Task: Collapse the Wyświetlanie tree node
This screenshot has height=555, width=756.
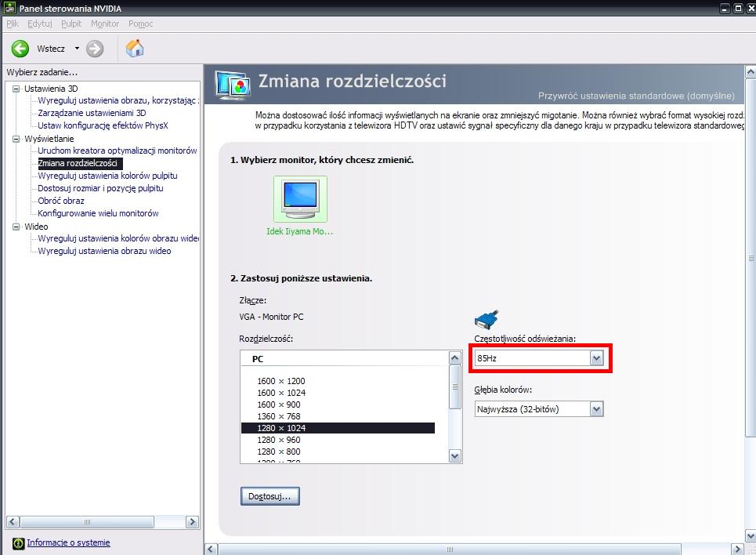Action: pos(16,139)
